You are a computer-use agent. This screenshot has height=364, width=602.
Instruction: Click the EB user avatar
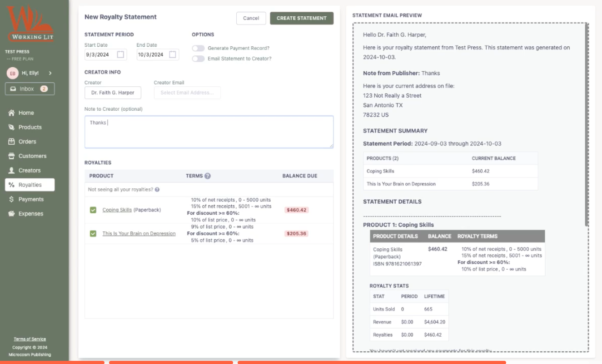tap(13, 73)
